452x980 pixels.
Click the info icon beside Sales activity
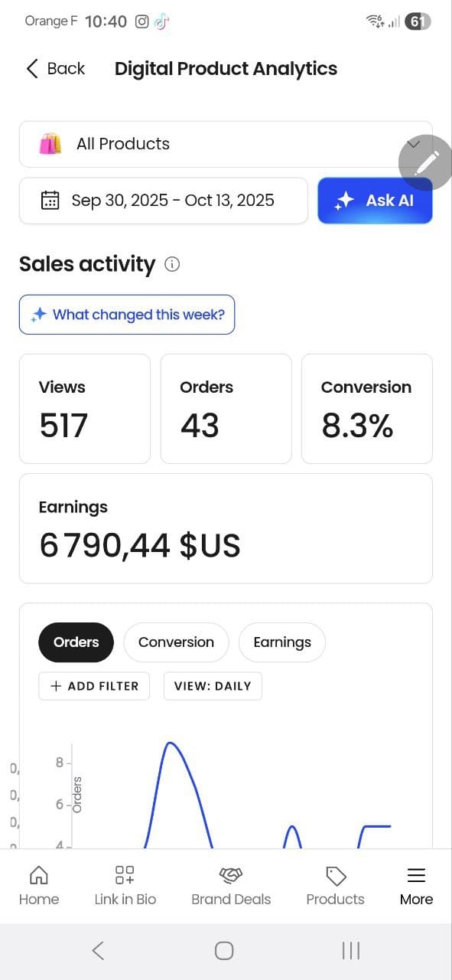173,264
